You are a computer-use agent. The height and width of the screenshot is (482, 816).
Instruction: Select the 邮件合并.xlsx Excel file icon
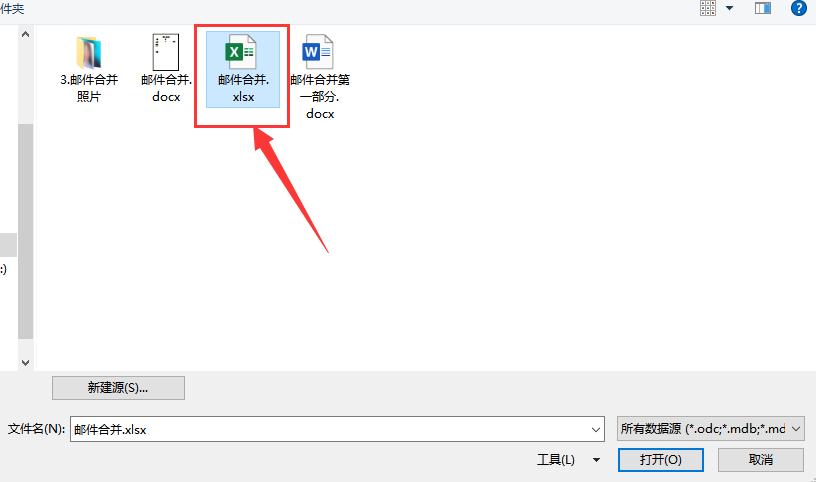pos(240,52)
